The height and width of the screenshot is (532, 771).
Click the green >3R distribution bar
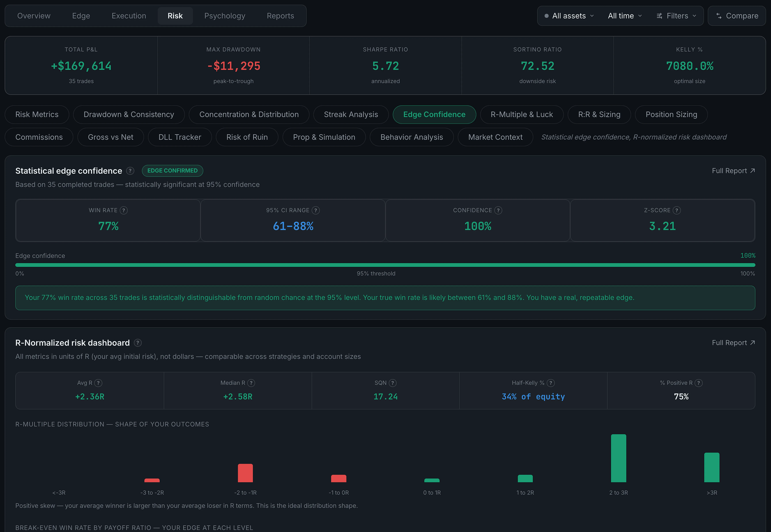(x=712, y=467)
